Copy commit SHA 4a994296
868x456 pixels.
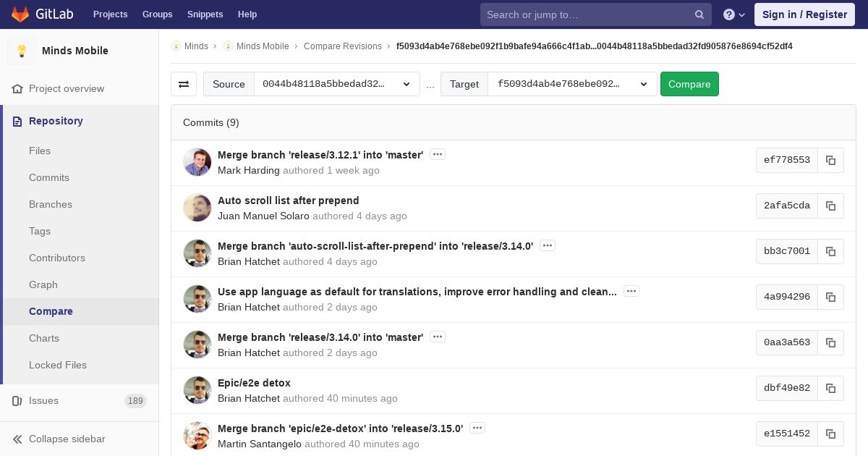coord(830,297)
